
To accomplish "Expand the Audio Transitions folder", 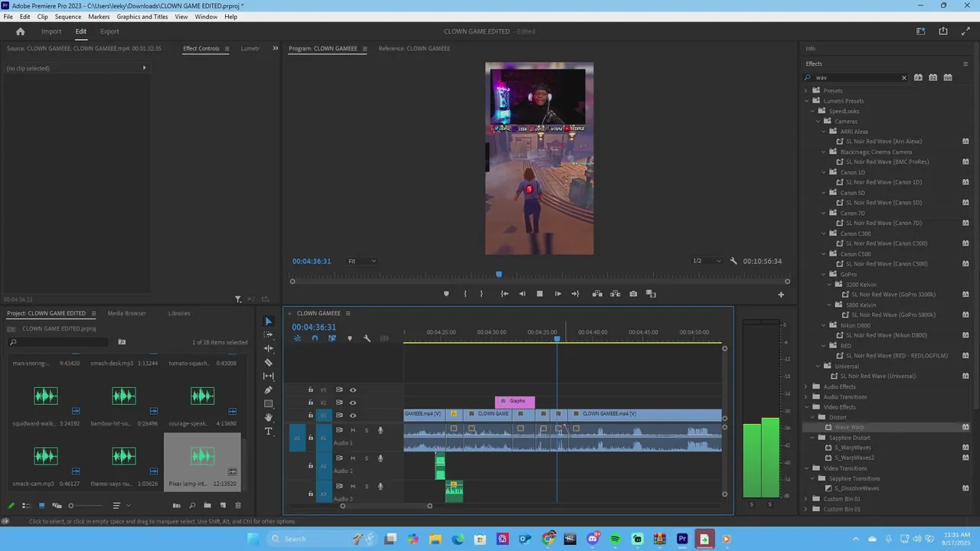I will pos(806,396).
